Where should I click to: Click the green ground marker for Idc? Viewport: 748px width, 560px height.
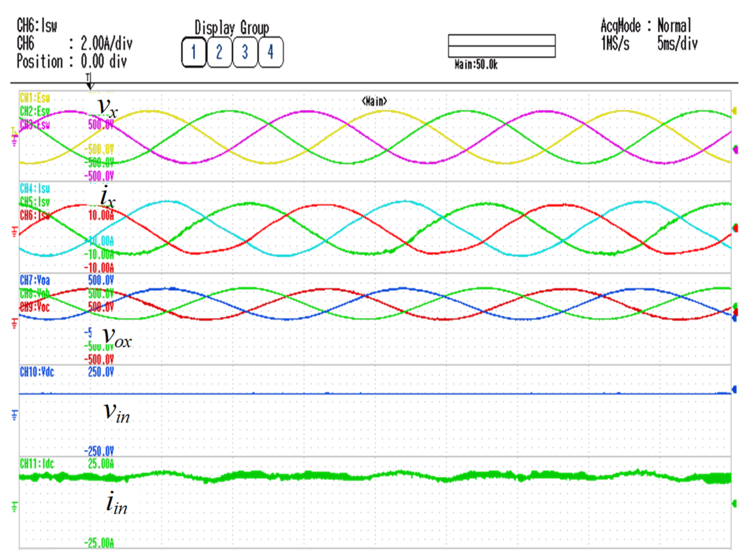click(x=15, y=506)
